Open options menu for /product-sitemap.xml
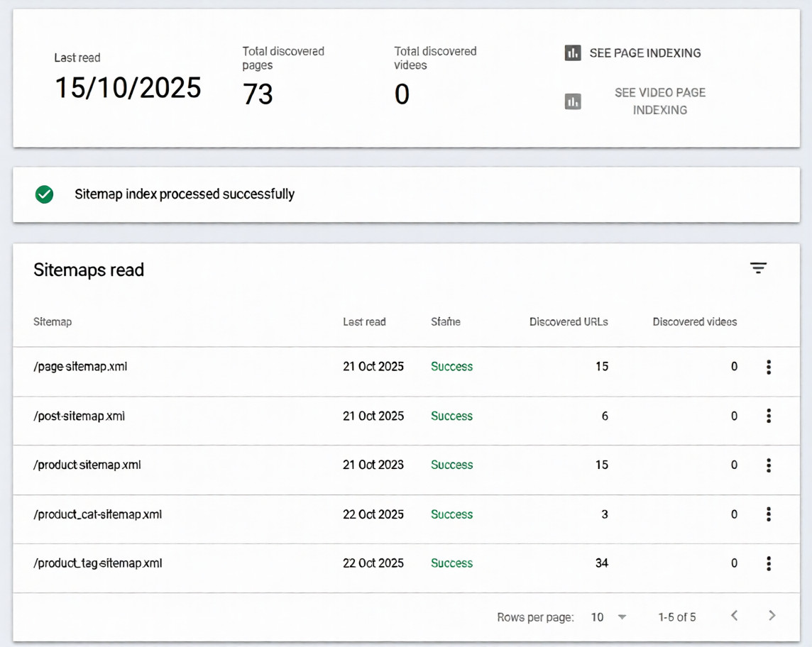The width and height of the screenshot is (812, 647). tap(769, 465)
